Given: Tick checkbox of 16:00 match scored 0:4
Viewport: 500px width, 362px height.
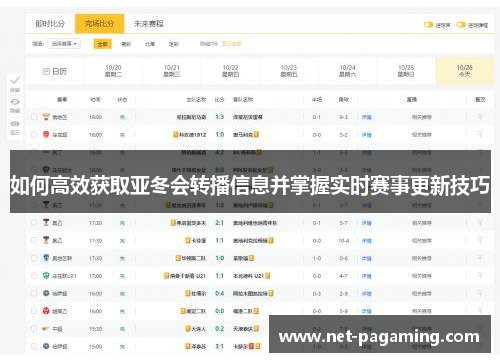Looking at the screenshot, I should point(34,293).
